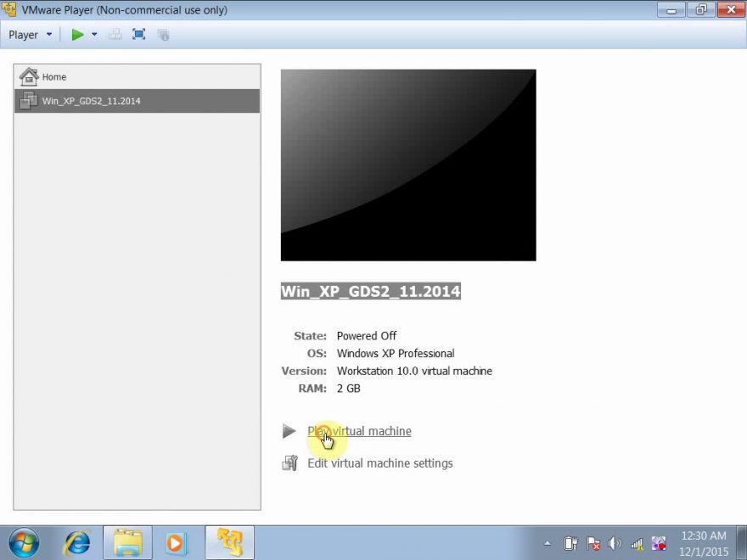Click the green Play toolbar icon
The height and width of the screenshot is (560, 747).
pos(78,34)
